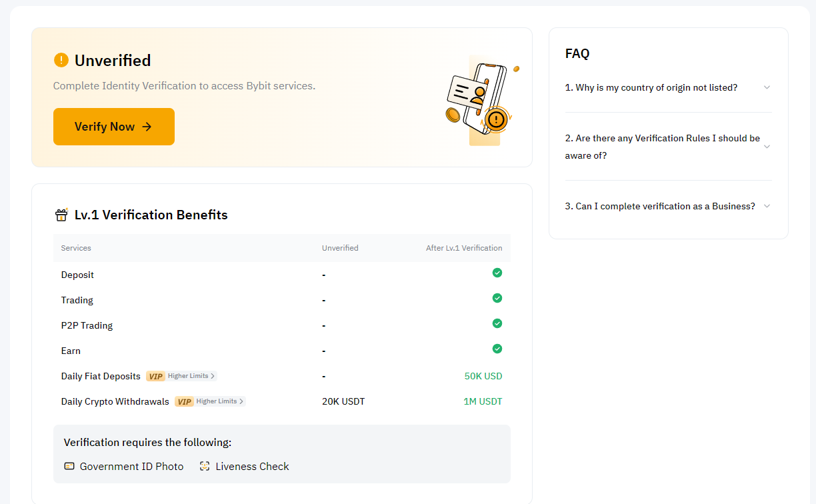The height and width of the screenshot is (504, 816).
Task: Click the ID verification phone illustration
Action: pyautogui.click(x=480, y=100)
